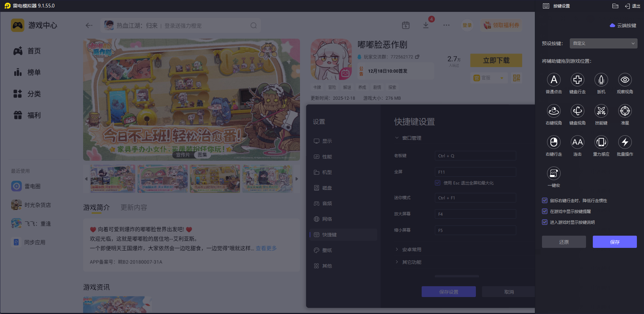
Task: Select the 准星 crosshair icon
Action: (625, 111)
